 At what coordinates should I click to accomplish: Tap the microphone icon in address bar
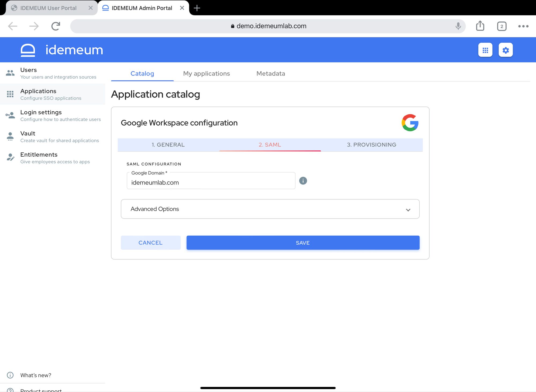tap(458, 26)
